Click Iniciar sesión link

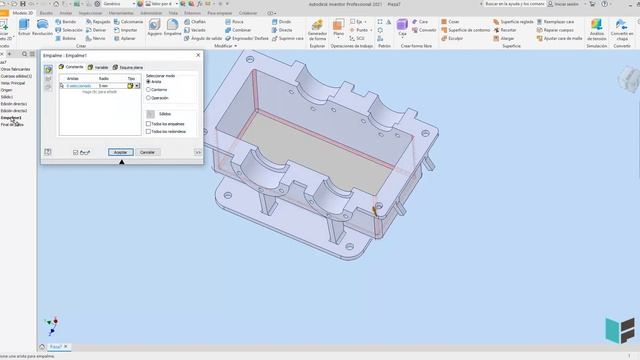tap(563, 4)
